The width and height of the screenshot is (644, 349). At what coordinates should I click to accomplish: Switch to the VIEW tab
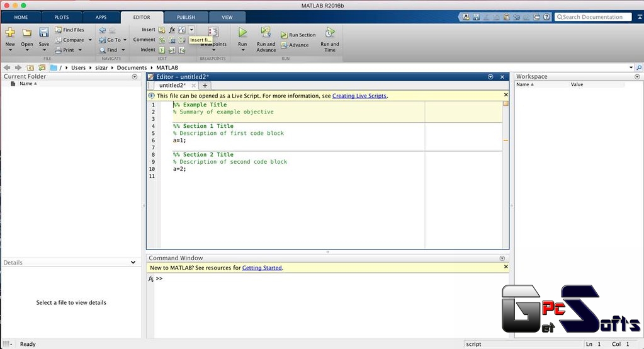point(227,17)
